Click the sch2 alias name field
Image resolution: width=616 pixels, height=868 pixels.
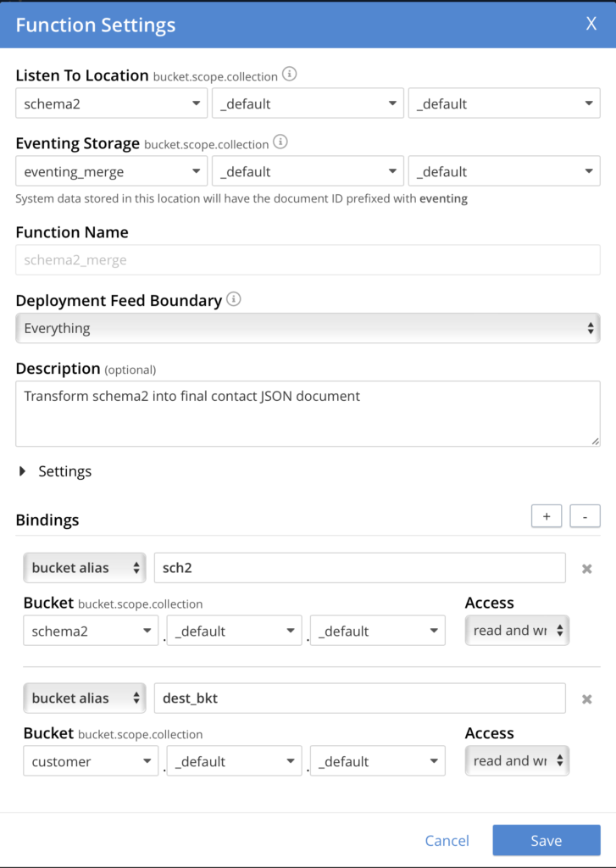pyautogui.click(x=359, y=568)
